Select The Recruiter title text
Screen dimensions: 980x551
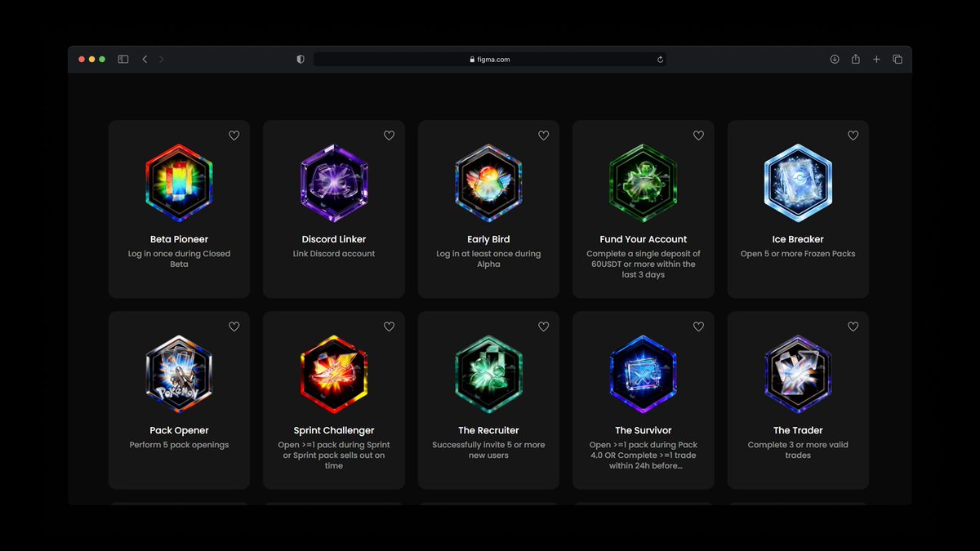(x=488, y=430)
